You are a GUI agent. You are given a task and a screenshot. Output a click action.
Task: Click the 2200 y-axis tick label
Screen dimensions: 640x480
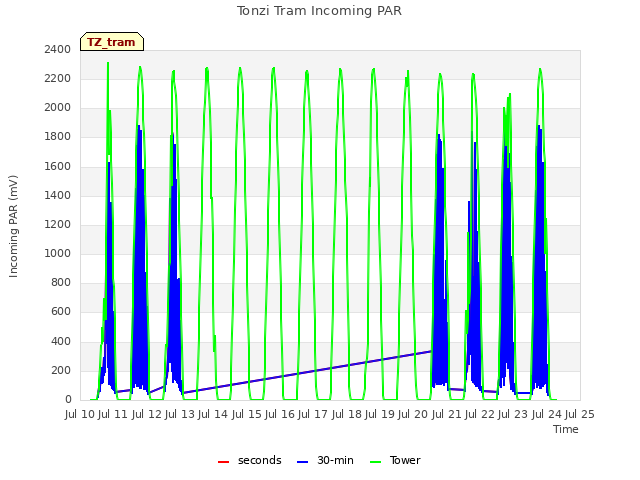tap(58, 78)
